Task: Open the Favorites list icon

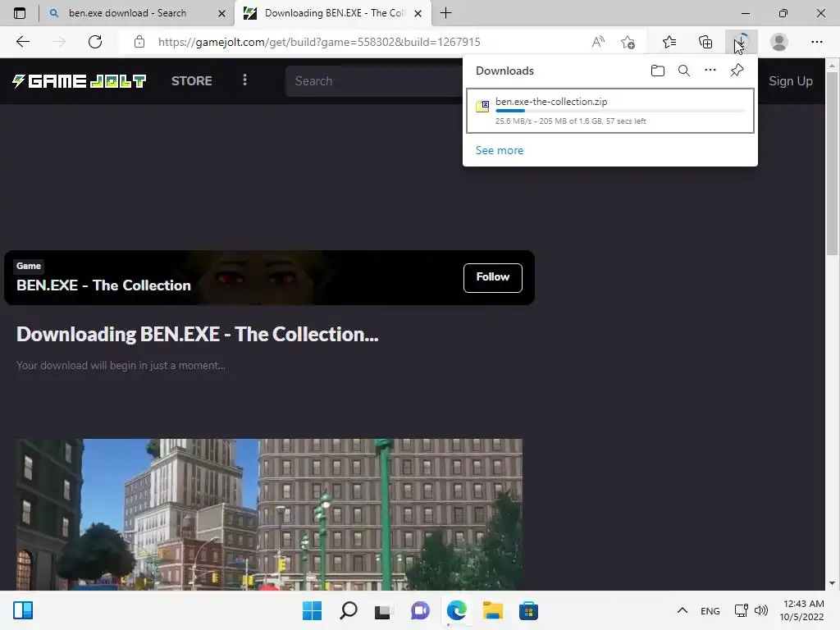Action: point(669,42)
